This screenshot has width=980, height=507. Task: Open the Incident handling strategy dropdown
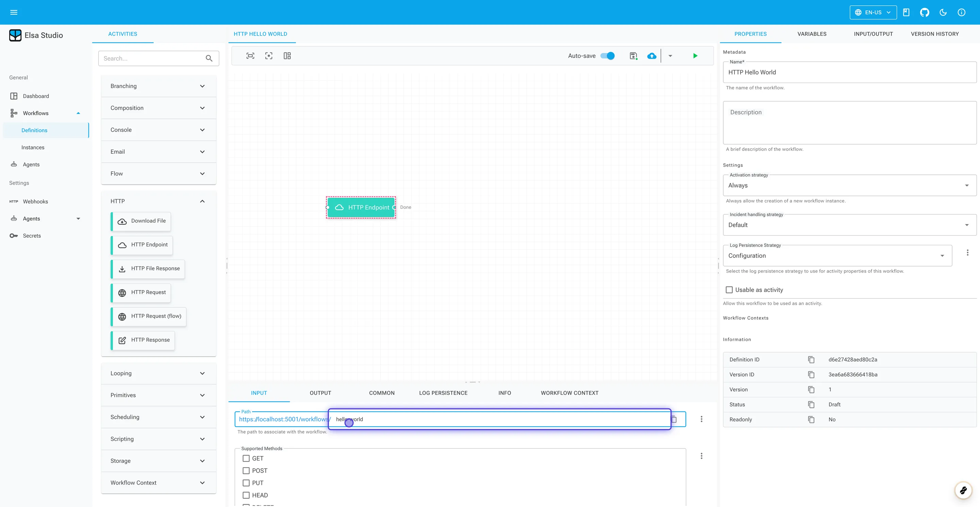[x=849, y=225]
